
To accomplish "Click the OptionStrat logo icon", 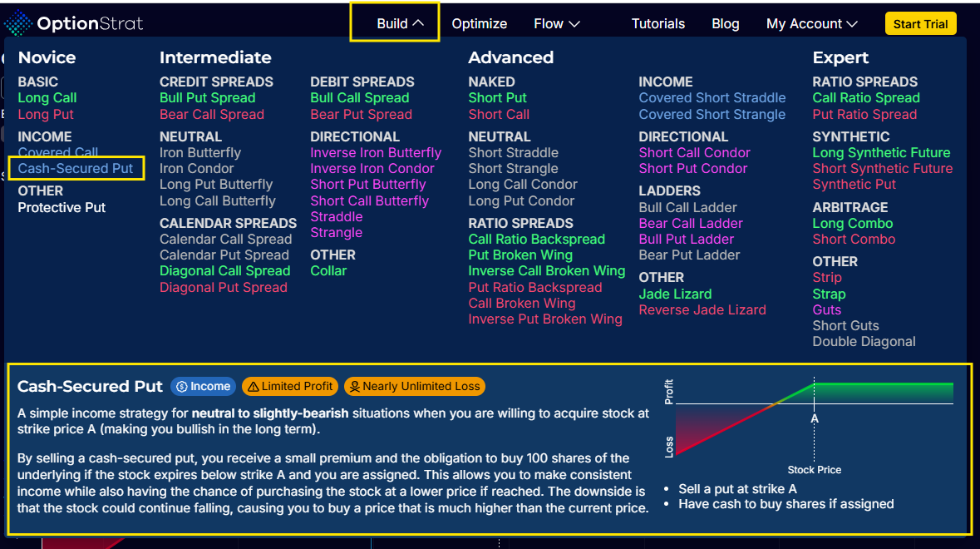I will tap(17, 23).
